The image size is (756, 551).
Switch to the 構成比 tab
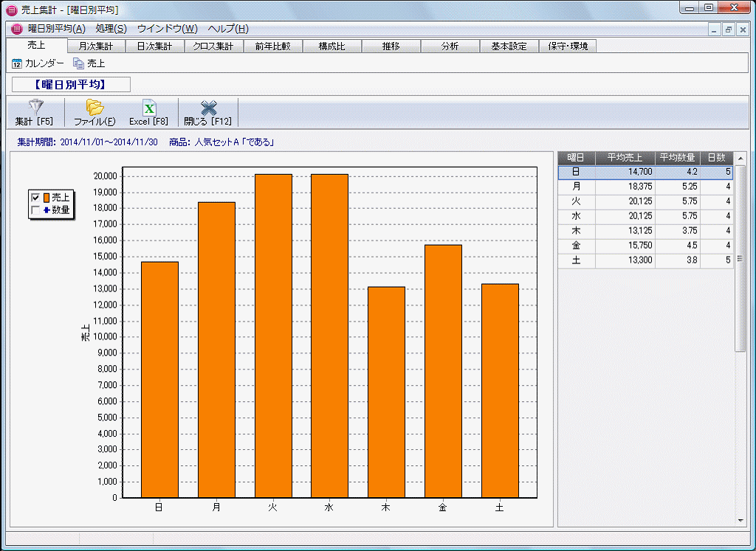331,46
